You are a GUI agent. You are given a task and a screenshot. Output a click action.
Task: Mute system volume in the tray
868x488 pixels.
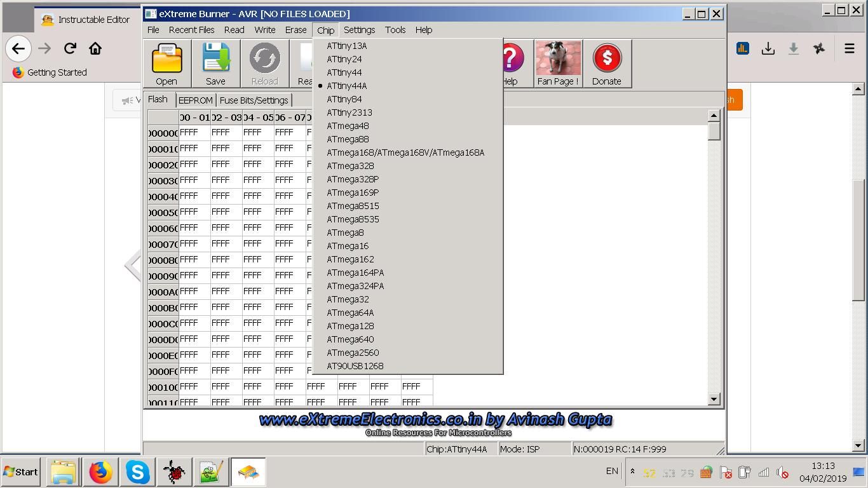[x=782, y=471]
